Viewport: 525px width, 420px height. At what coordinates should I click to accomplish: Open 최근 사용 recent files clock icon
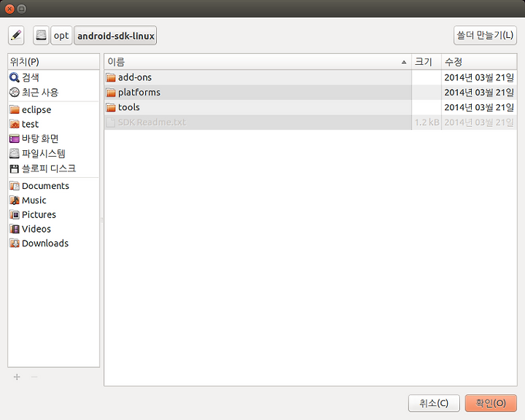(14, 92)
